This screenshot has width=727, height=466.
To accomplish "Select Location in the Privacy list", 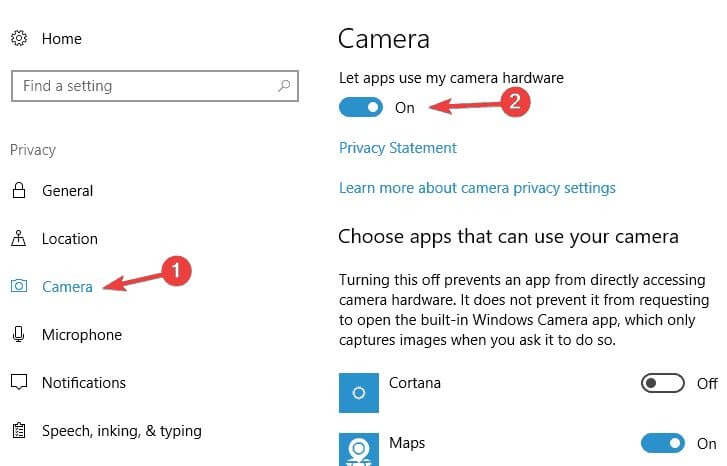I will click(69, 239).
